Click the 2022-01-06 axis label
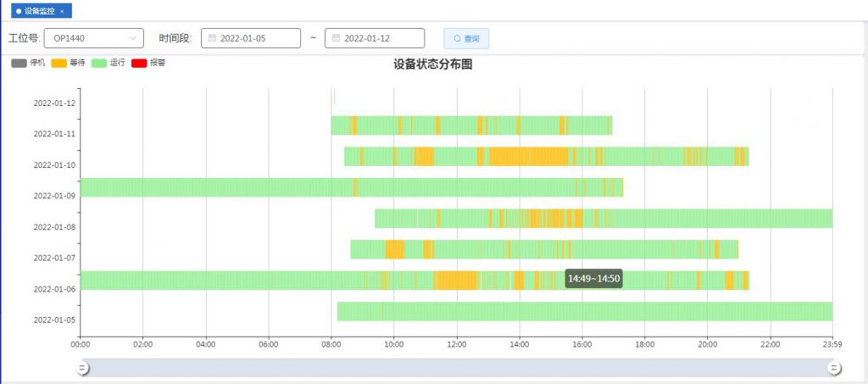The width and height of the screenshot is (868, 384). (54, 289)
